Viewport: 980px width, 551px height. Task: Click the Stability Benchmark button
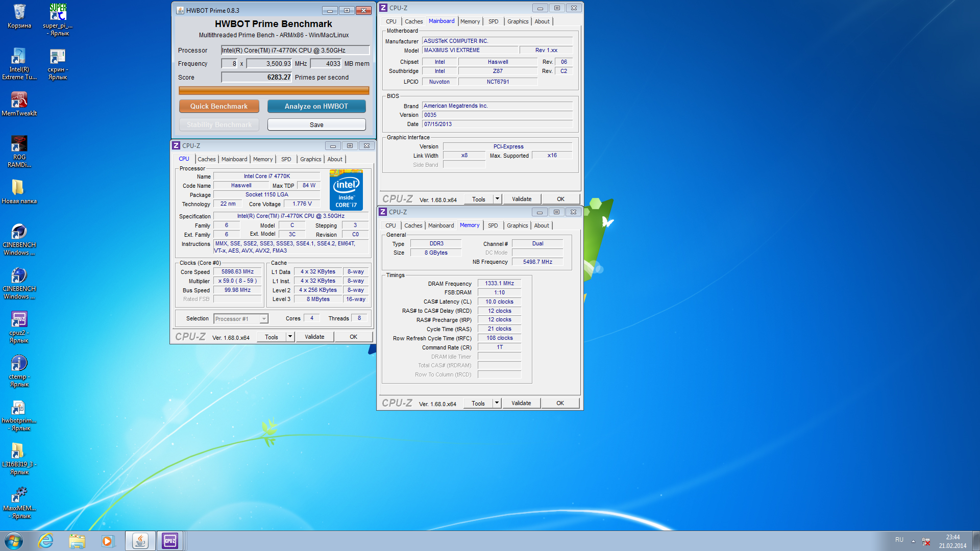point(219,124)
